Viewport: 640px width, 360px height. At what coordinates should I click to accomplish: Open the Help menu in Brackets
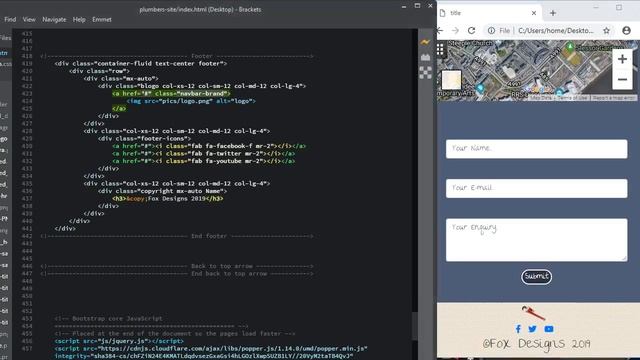pos(79,19)
